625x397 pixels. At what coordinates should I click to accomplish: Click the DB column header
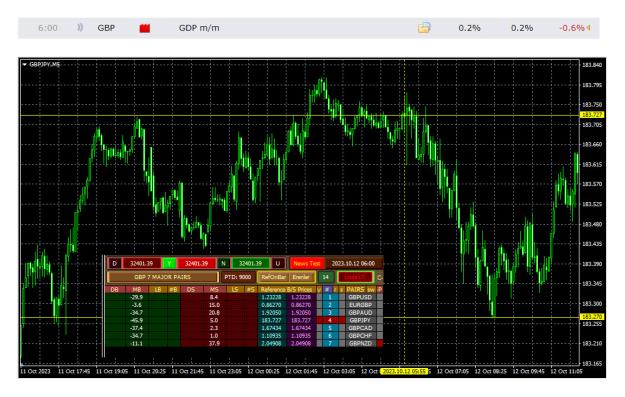[x=114, y=289]
